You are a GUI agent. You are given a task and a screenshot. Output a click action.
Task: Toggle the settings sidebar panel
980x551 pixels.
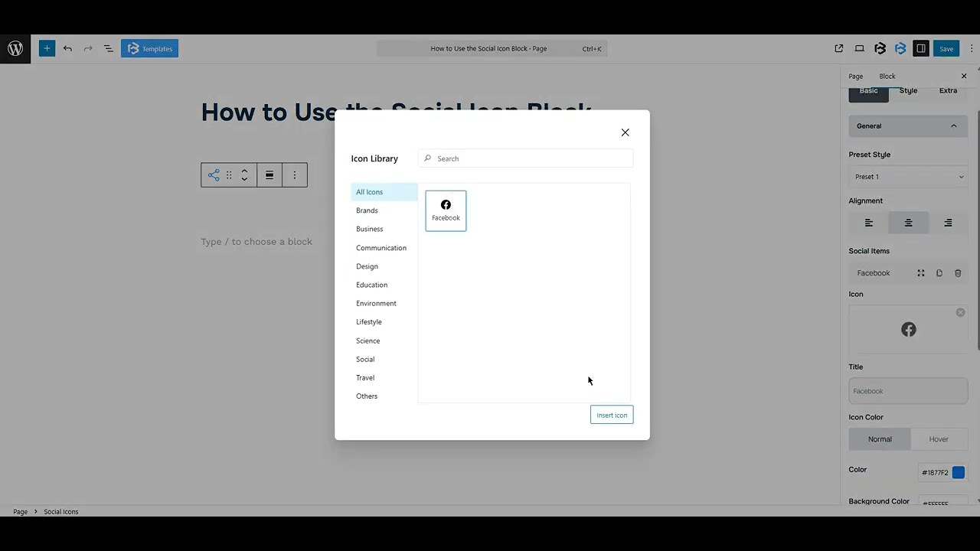[x=923, y=48]
